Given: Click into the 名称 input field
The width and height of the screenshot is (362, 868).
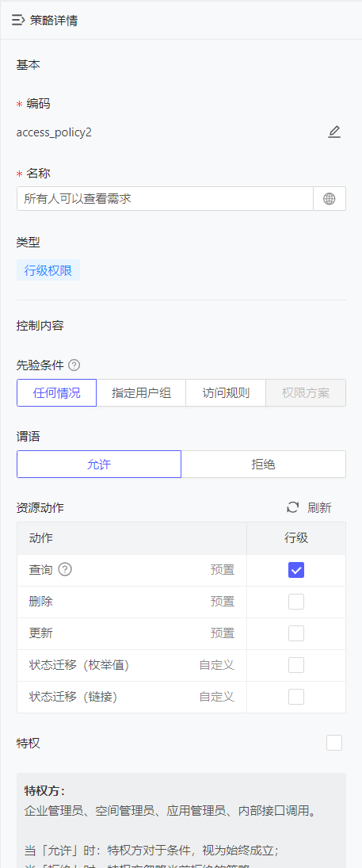Looking at the screenshot, I should [x=165, y=199].
